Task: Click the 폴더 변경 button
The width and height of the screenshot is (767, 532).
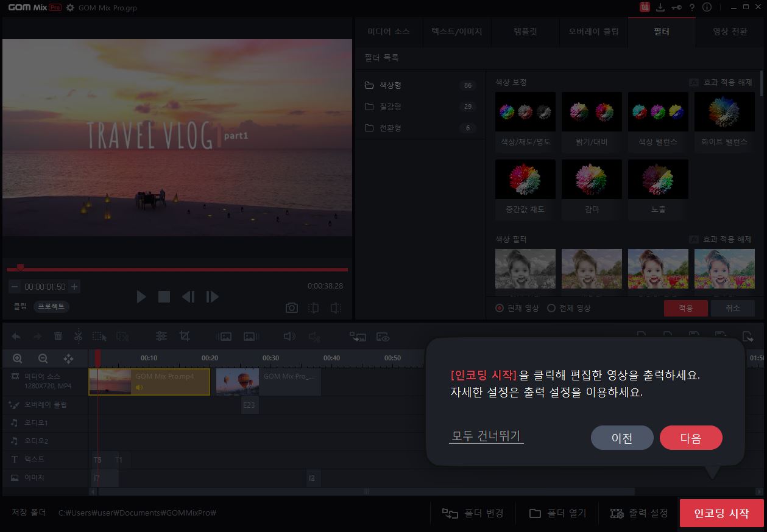Action: (x=473, y=513)
